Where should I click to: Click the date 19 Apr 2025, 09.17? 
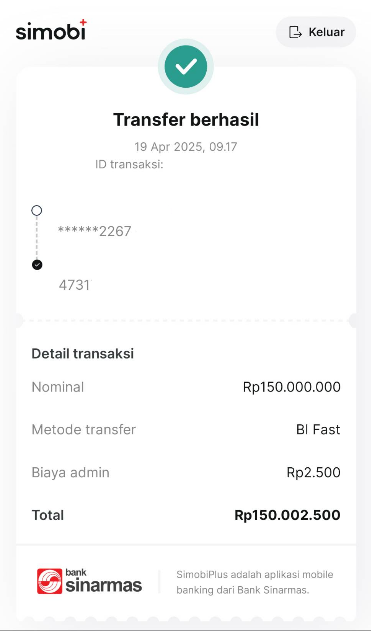click(186, 147)
